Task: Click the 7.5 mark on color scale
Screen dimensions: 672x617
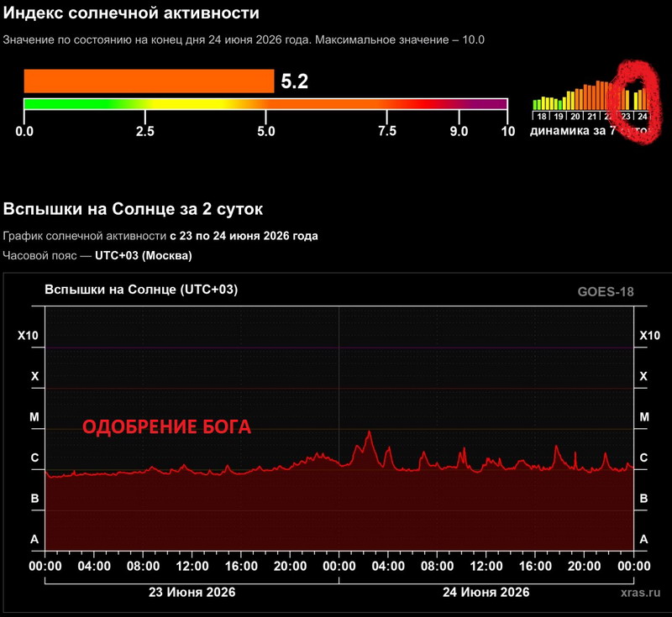Action: pos(387,131)
